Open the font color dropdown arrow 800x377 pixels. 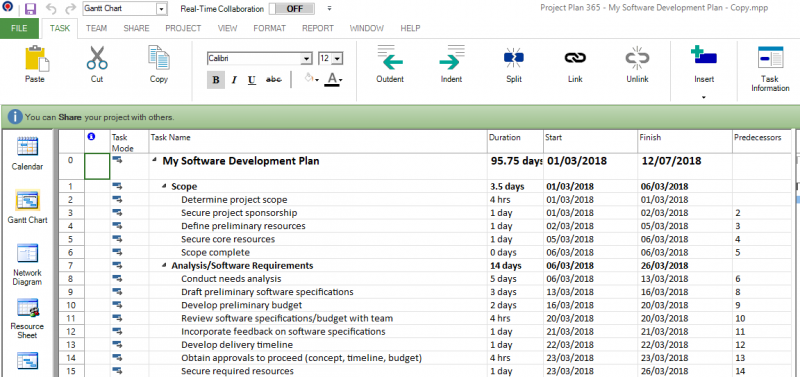pyautogui.click(x=340, y=80)
